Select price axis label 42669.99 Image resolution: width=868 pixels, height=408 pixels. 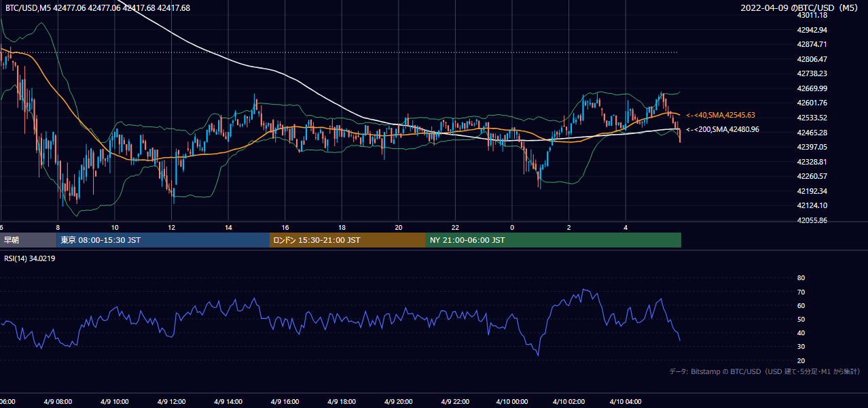pos(812,88)
